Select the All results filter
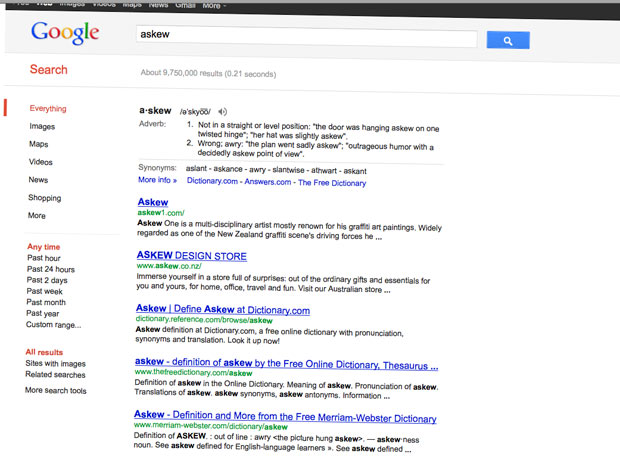Screen dimensions: 620x460 44,352
